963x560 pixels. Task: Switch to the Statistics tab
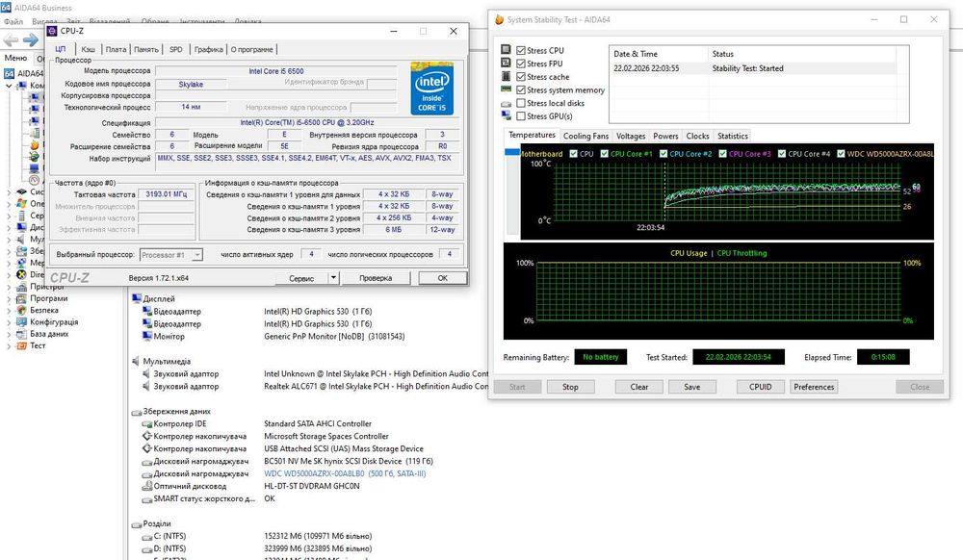(733, 137)
